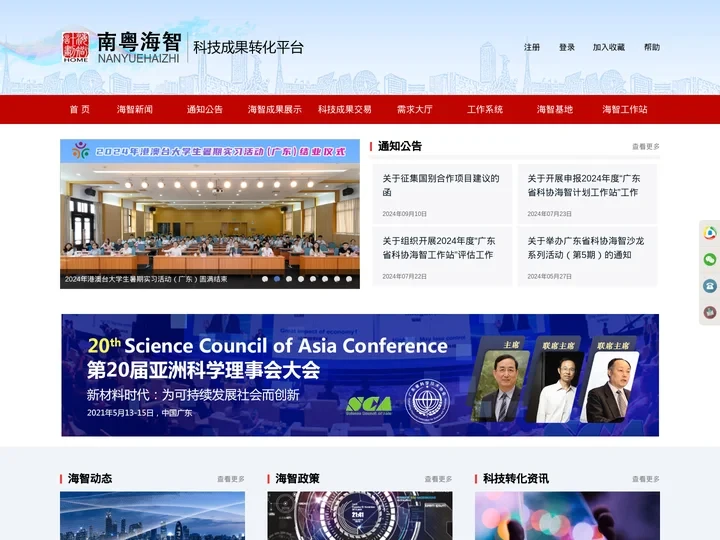The width and height of the screenshot is (720, 540).
Task: Select the active blue carousel dot
Action: pyautogui.click(x=277, y=279)
